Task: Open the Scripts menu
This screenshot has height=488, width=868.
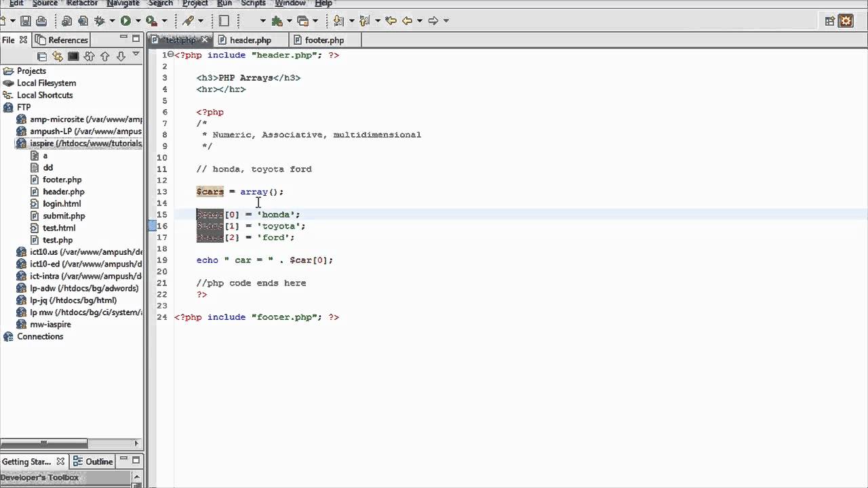Action: click(253, 3)
